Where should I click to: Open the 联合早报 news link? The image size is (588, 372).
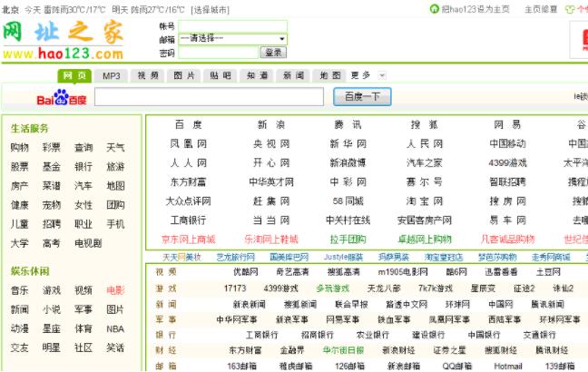351,305
